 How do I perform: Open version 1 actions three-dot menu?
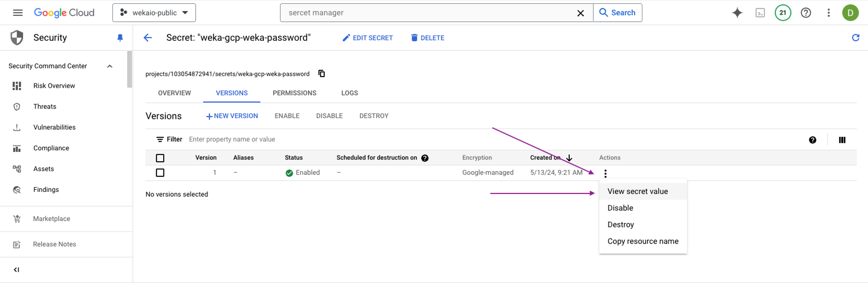point(605,174)
